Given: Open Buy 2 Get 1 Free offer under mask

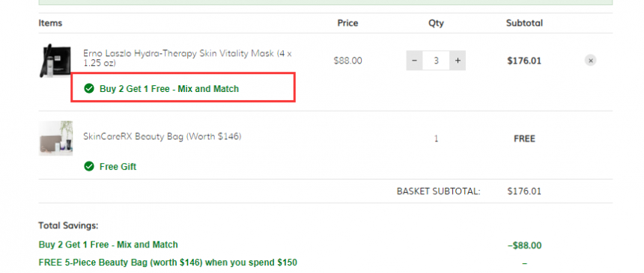Looking at the screenshot, I should click(x=169, y=89).
